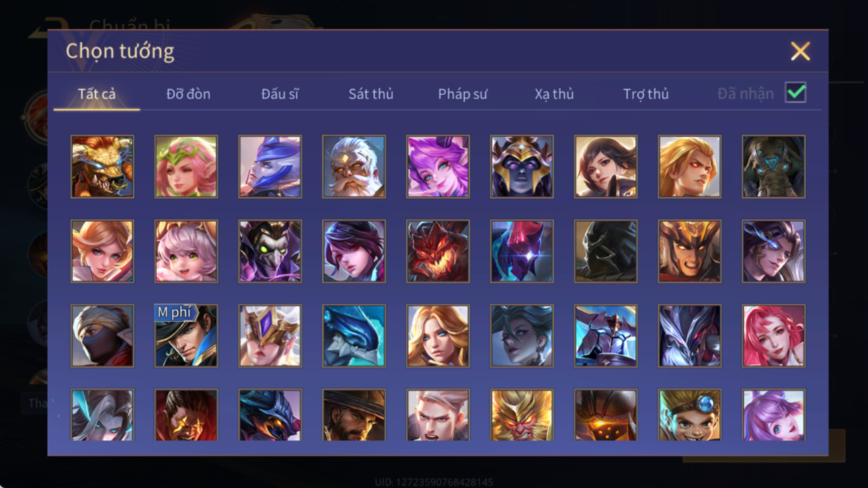Open the 'Đấu sĩ' tab
This screenshot has height=488, width=868.
(280, 94)
